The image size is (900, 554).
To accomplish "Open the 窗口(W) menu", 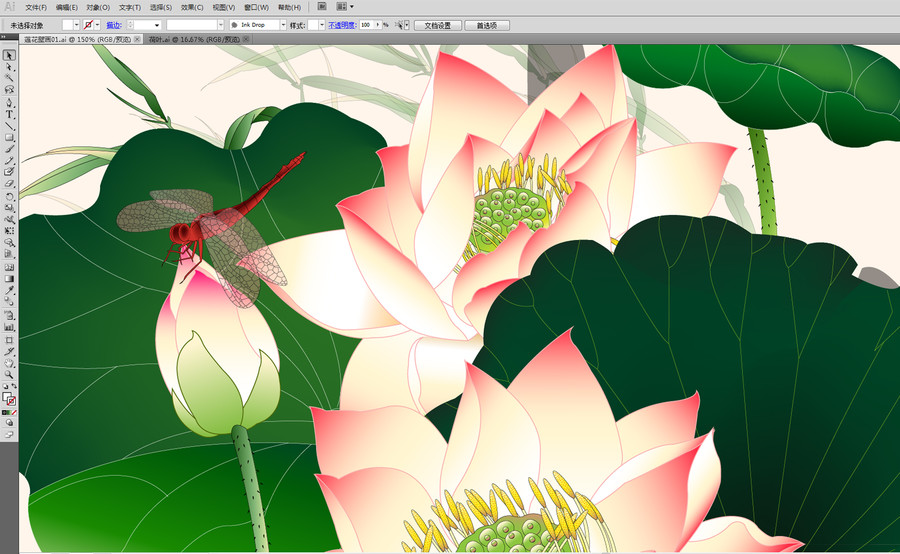I will (x=257, y=7).
